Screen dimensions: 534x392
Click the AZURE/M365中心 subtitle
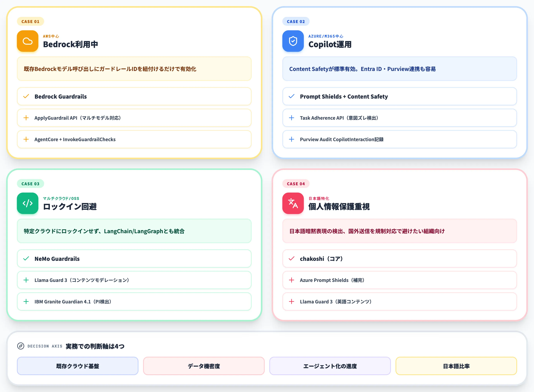pyautogui.click(x=326, y=36)
